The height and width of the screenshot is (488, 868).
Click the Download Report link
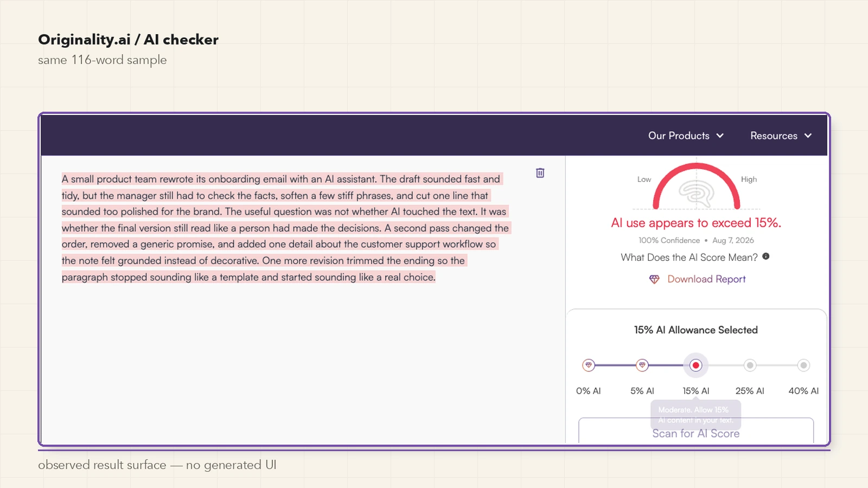[706, 279]
